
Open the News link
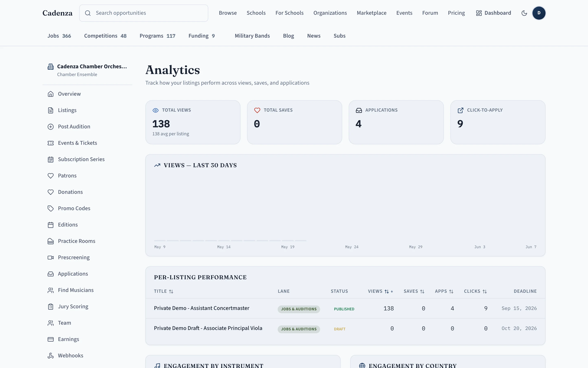point(314,36)
